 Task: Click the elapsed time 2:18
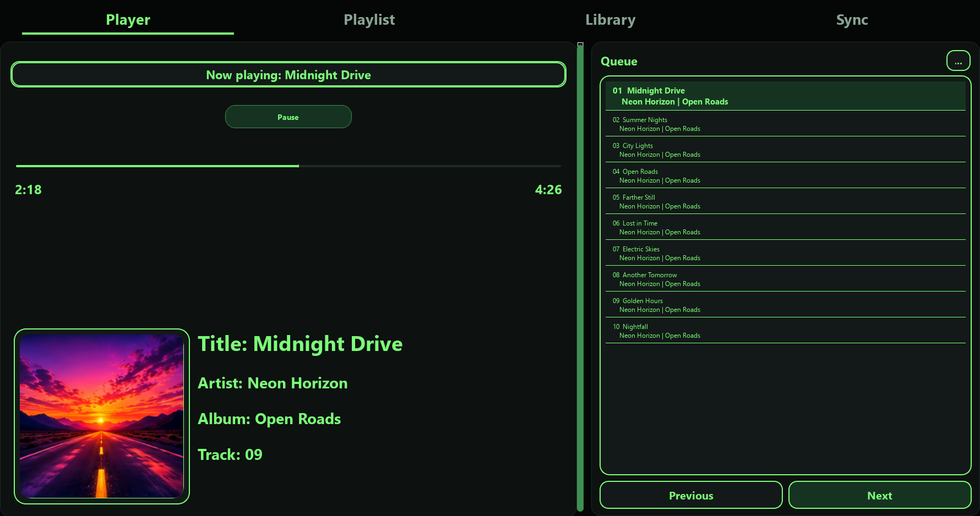tap(28, 190)
